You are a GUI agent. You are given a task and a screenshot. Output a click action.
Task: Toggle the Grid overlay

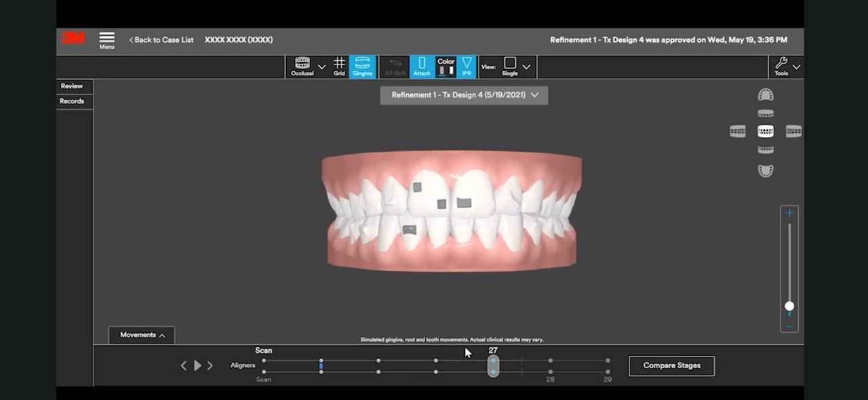point(339,66)
